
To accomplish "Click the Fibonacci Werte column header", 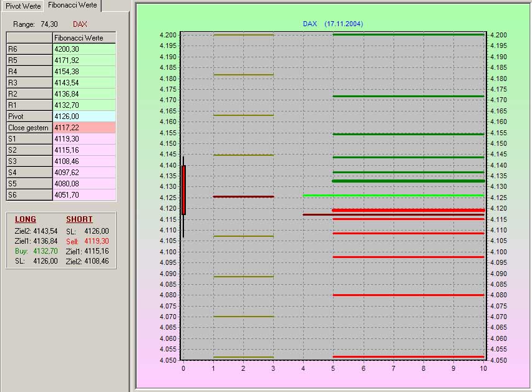I will 84,38.
